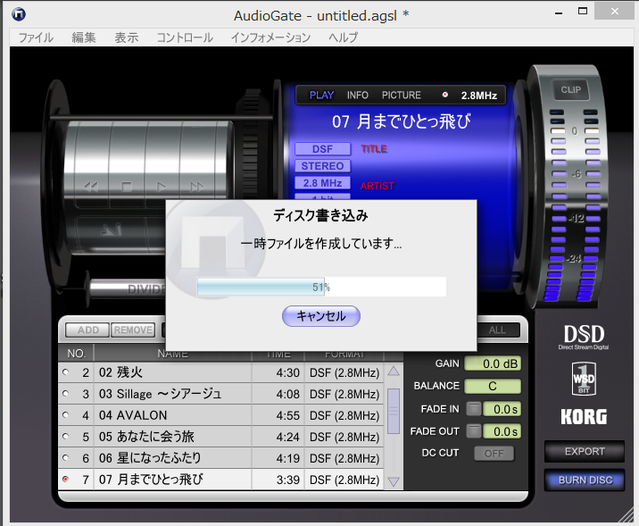Click track name 03 Sillage ～シアージュ
Screen dimensions: 639x526
click(160, 394)
